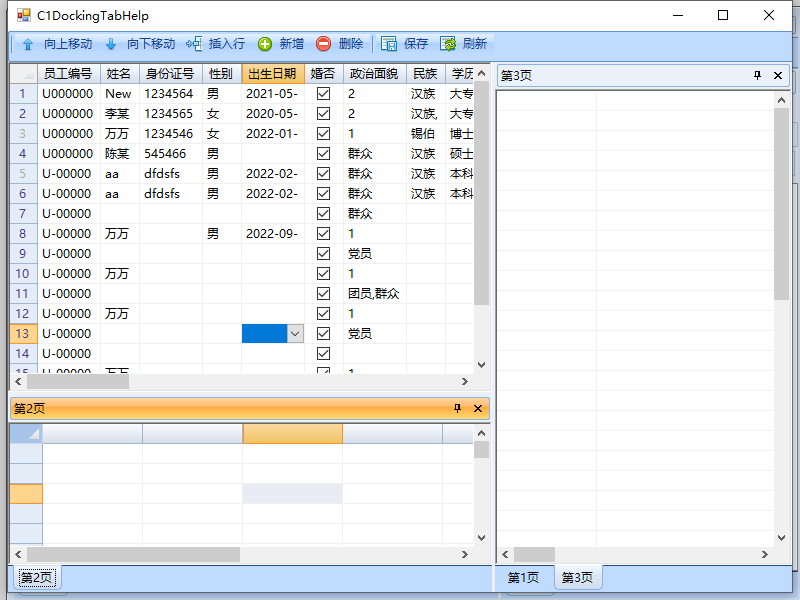Click 第3页 panel vertical scrollbar thumb
Screen dimensions: 800x600
pyautogui.click(x=781, y=204)
